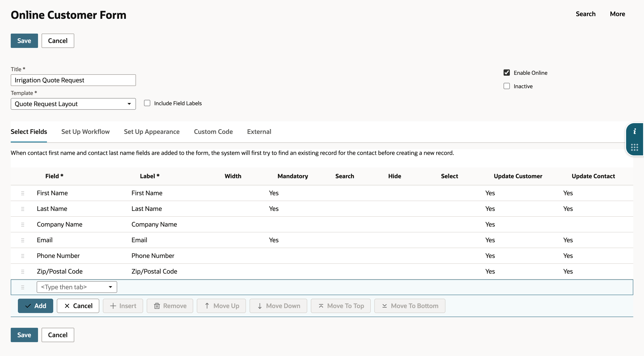Viewport: 644px width, 356px height.
Task: Click the drag handle of the new field row
Action: (x=23, y=287)
